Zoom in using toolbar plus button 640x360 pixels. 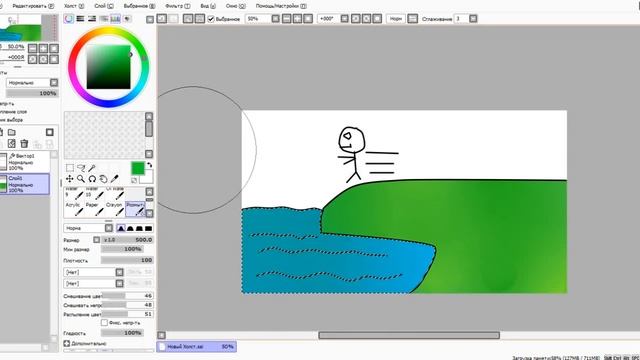coord(297,19)
